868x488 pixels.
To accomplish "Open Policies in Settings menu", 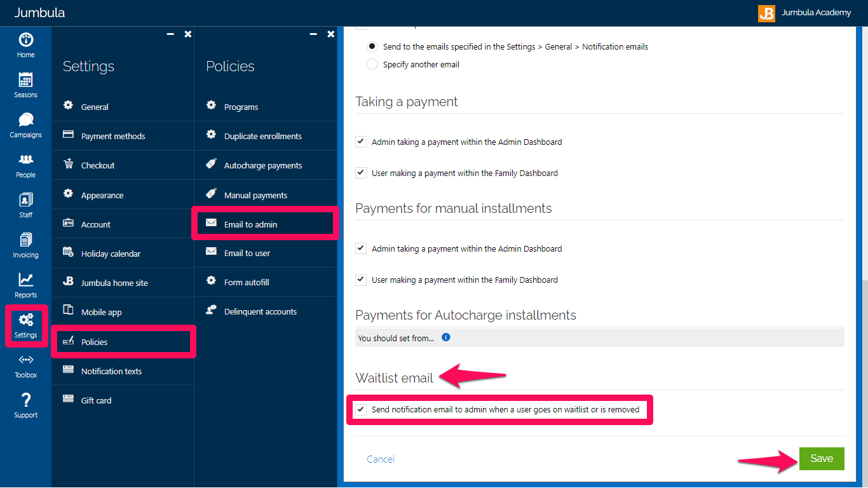I will pos(123,342).
